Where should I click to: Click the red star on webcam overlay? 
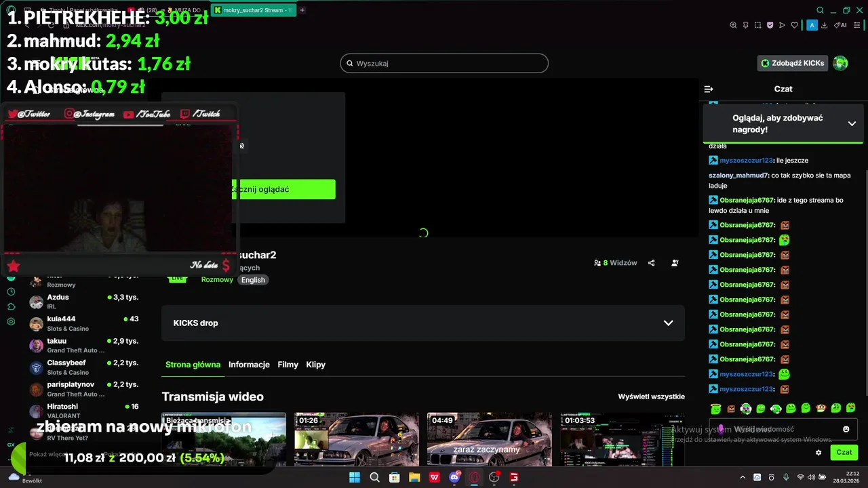point(14,266)
